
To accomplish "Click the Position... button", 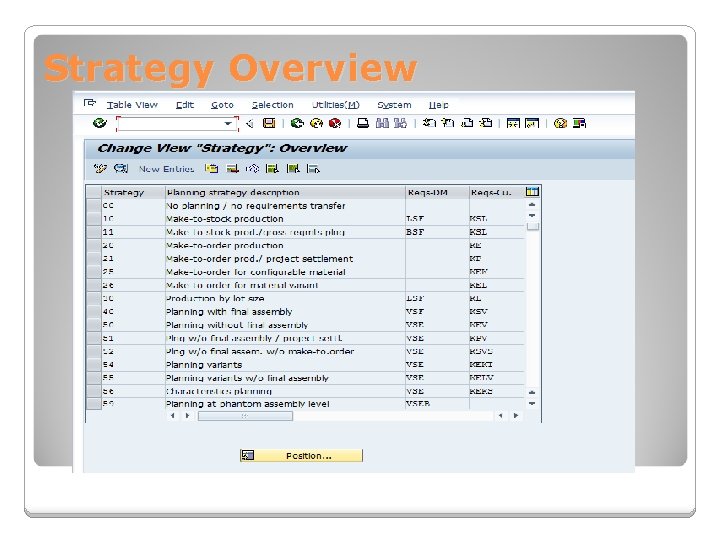I will click(301, 456).
